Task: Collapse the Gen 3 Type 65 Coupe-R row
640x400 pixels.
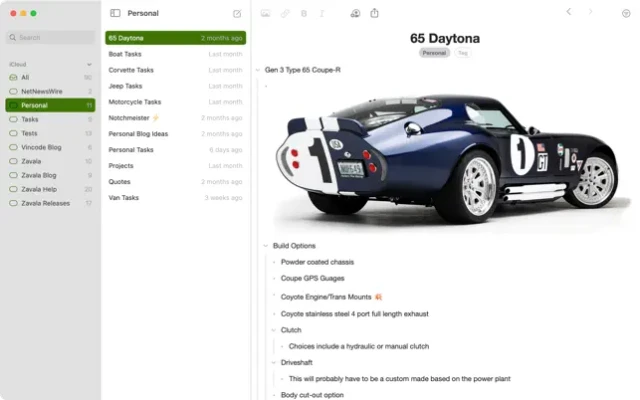Action: 258,70
